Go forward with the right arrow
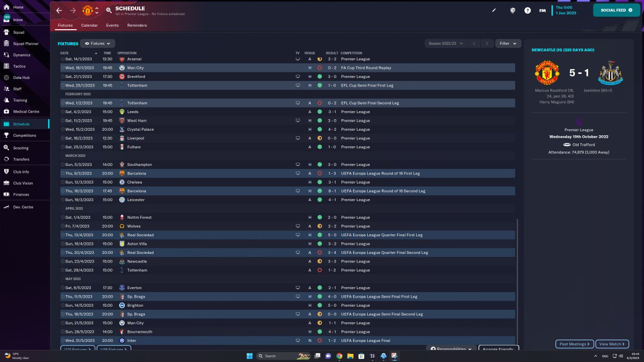The width and height of the screenshot is (644, 362). [73, 11]
